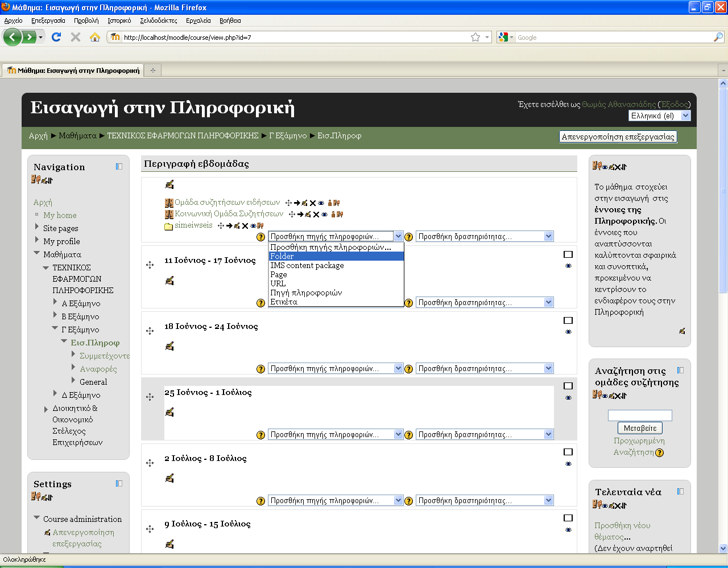Collapse Course administration in Settings block
Image resolution: width=728 pixels, height=568 pixels.
coord(37,518)
